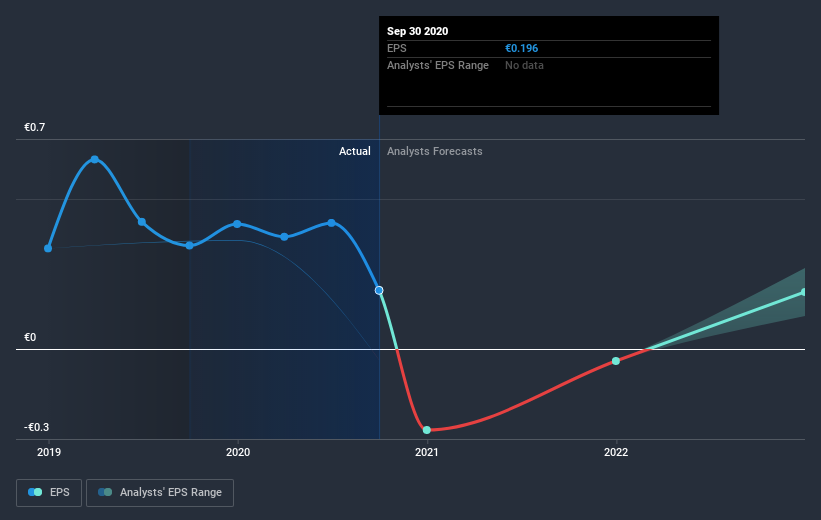Select the EPS point just before 2020

[x=190, y=245]
